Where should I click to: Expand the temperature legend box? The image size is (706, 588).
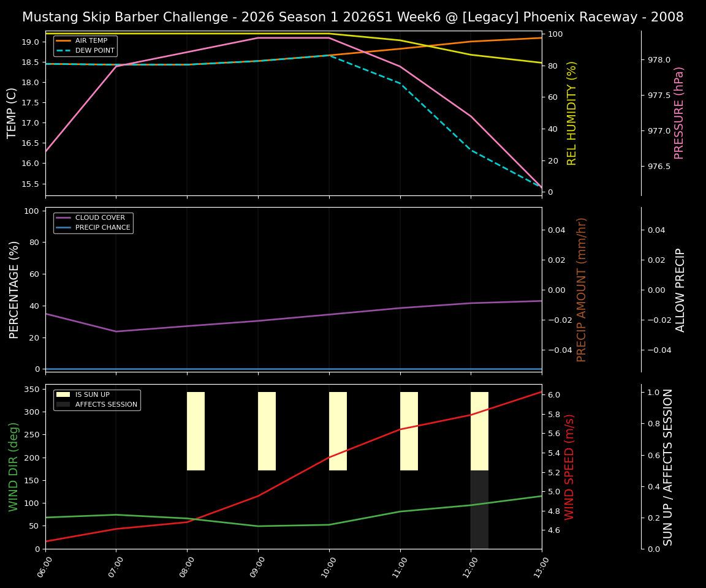85,45
